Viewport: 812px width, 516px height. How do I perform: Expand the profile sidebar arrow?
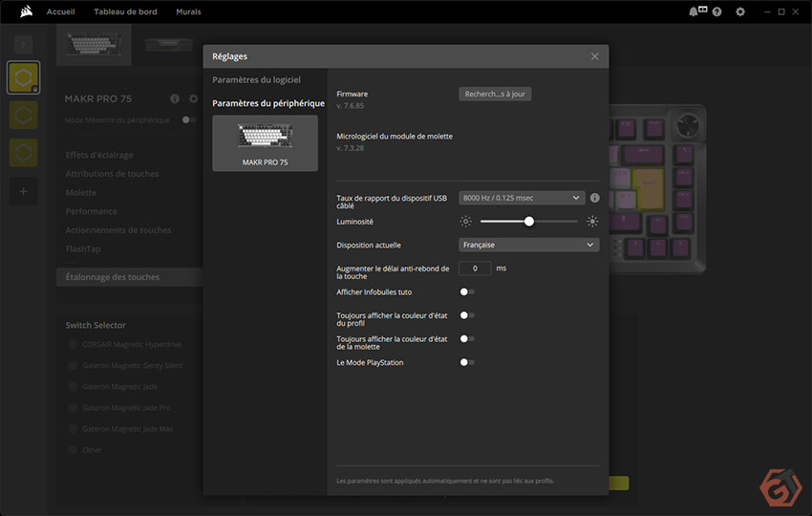(23, 45)
